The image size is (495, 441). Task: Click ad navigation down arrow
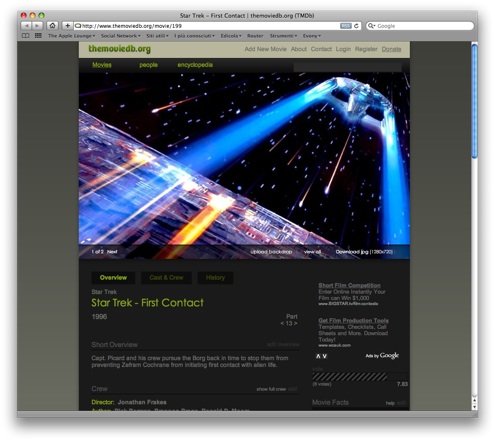pyautogui.click(x=325, y=356)
